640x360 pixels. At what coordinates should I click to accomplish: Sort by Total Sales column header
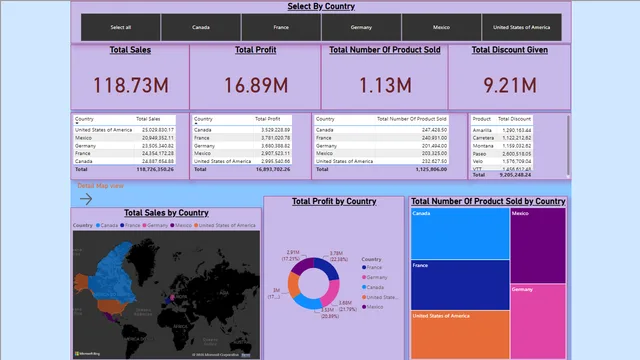coord(148,119)
